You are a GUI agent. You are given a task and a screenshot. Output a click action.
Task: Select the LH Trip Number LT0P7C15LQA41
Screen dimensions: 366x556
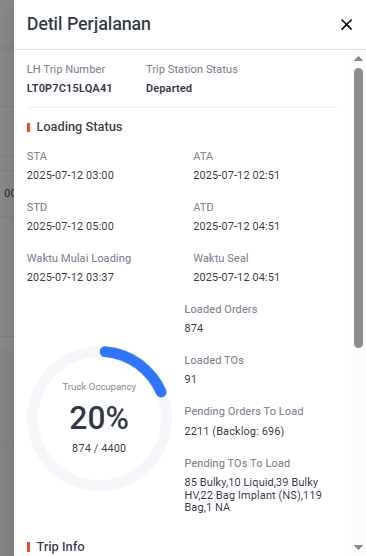(70, 88)
